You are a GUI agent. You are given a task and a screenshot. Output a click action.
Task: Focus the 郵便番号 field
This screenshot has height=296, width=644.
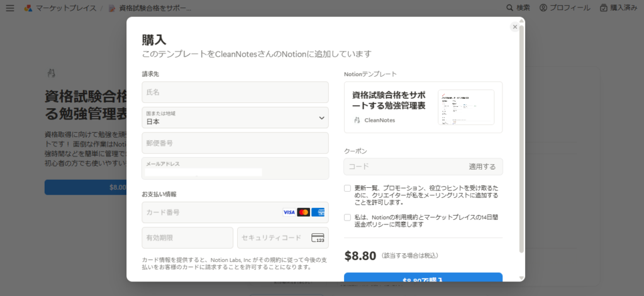pos(235,143)
